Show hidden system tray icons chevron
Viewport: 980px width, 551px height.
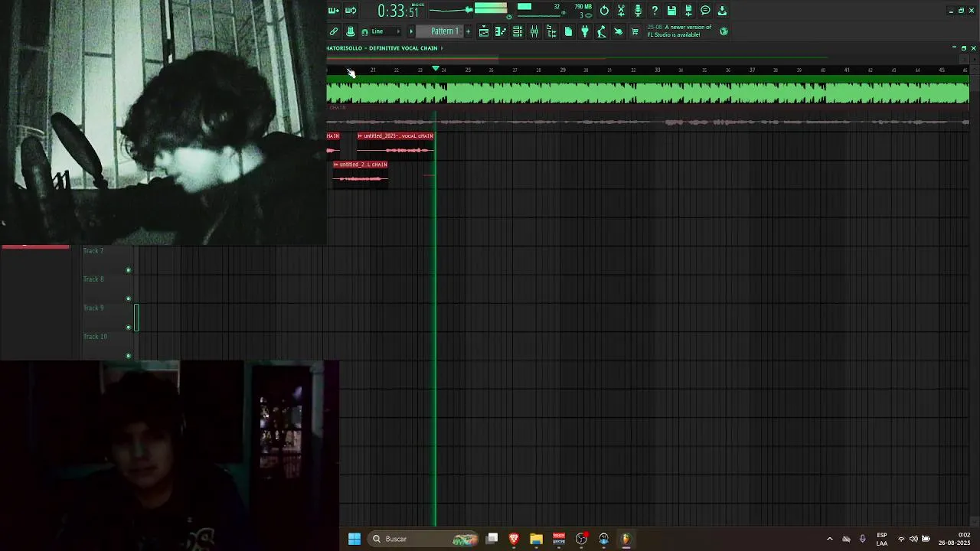click(829, 539)
